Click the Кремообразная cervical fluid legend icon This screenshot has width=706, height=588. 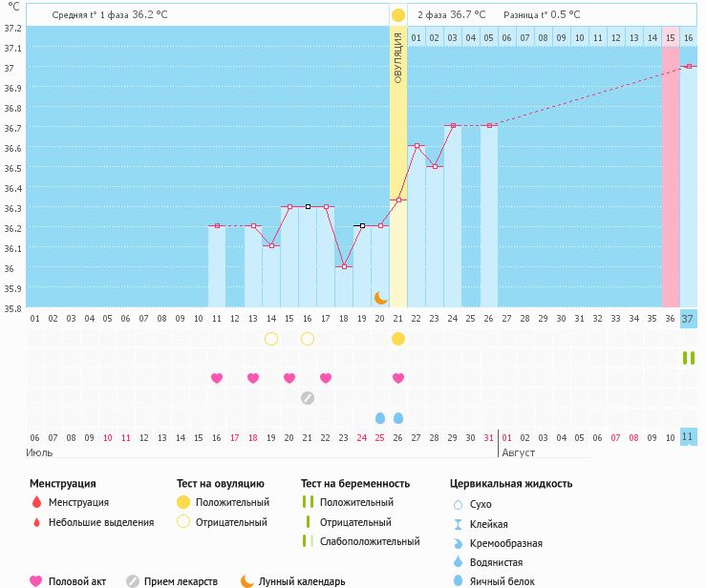tap(457, 543)
